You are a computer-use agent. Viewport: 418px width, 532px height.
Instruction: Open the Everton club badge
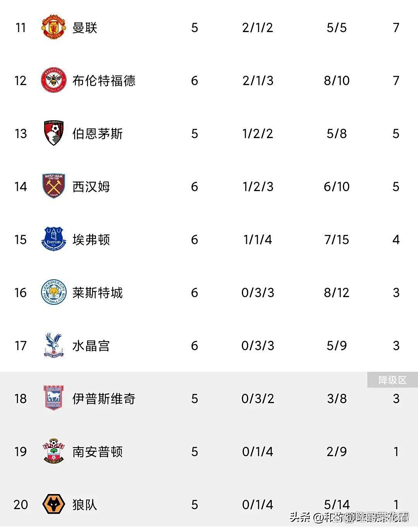coord(53,239)
